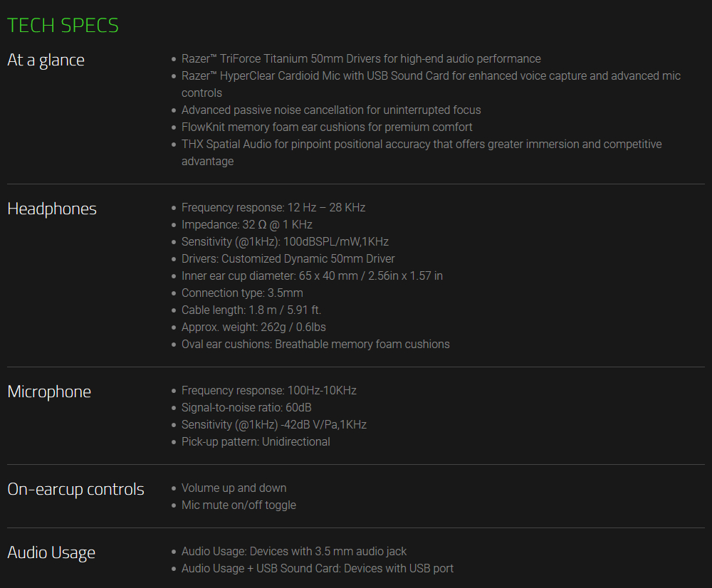Click the TECH SPECS green heading
The image size is (712, 588).
pos(63,26)
